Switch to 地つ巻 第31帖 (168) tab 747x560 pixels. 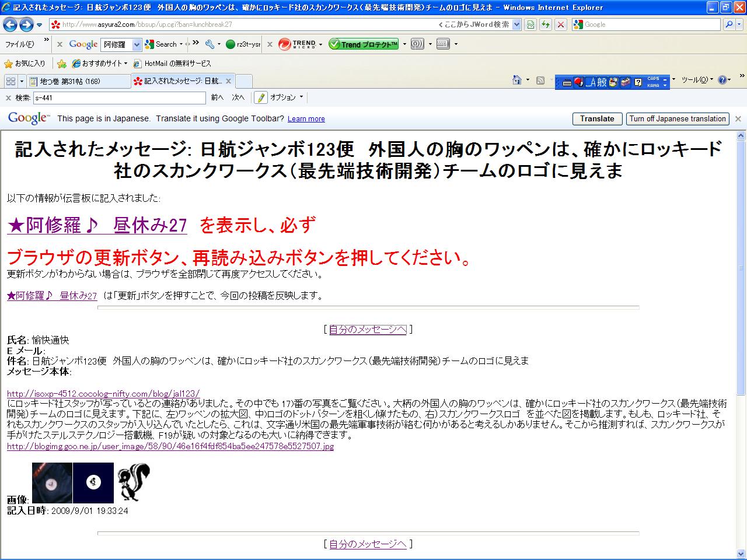(x=79, y=81)
